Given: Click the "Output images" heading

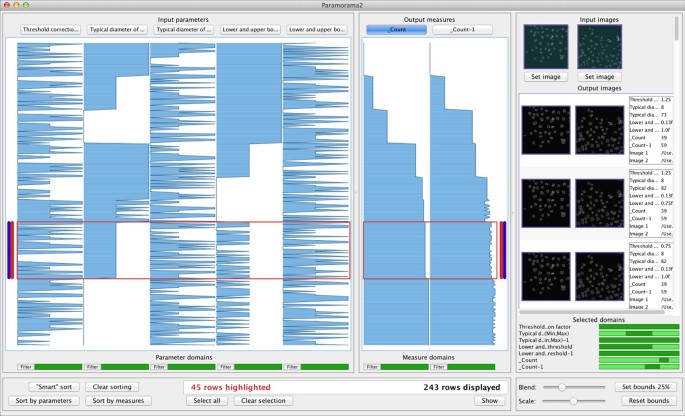Looking at the screenshot, I should pyautogui.click(x=599, y=88).
